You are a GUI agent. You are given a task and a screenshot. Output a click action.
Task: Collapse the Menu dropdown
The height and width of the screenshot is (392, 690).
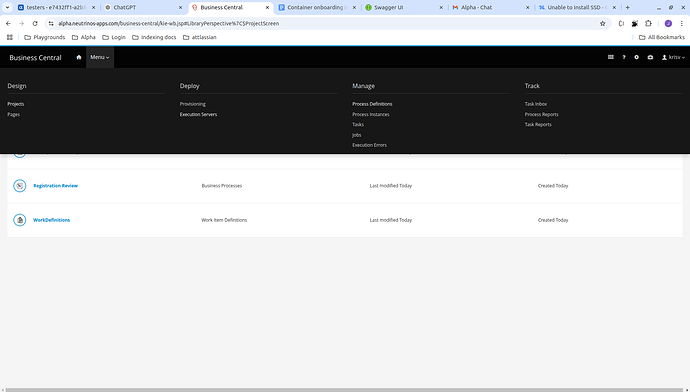[100, 57]
